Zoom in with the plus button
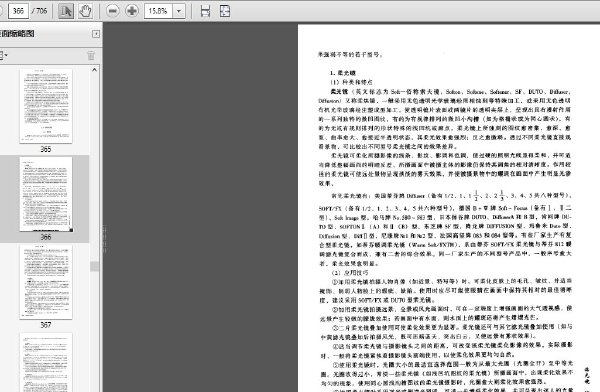The image size is (600, 392). pyautogui.click(x=132, y=11)
